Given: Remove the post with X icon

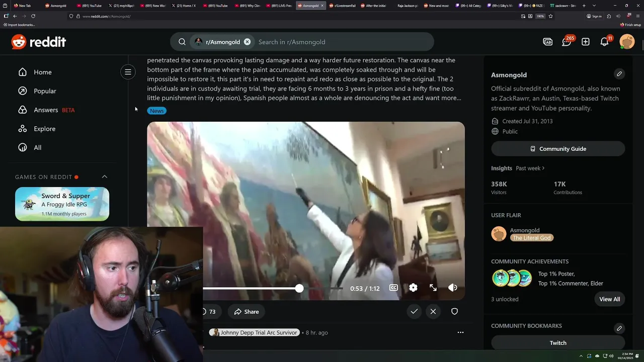Looking at the screenshot, I should 433,312.
